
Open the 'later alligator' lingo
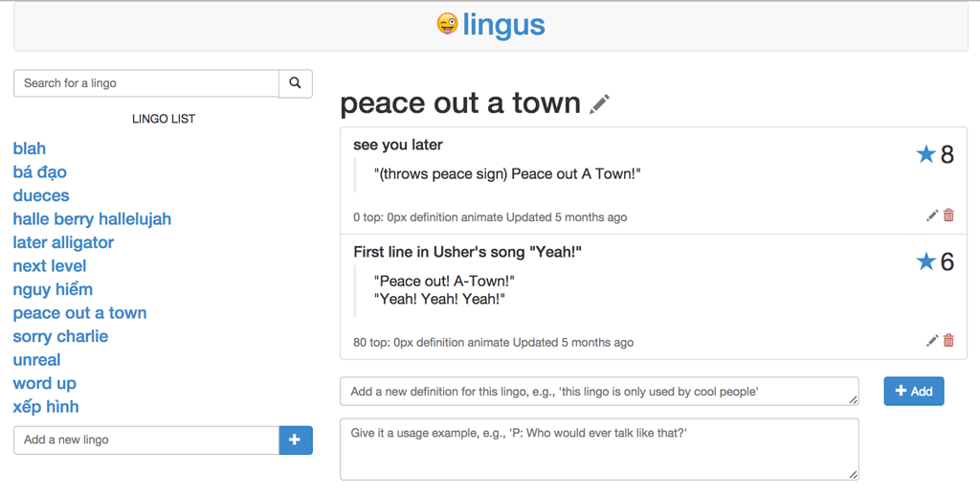point(63,242)
